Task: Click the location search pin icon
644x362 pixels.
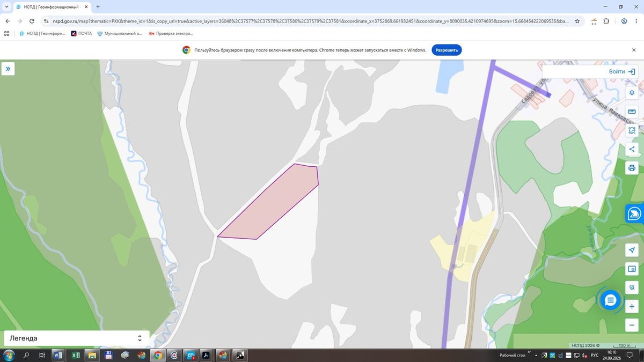Action: (x=632, y=288)
